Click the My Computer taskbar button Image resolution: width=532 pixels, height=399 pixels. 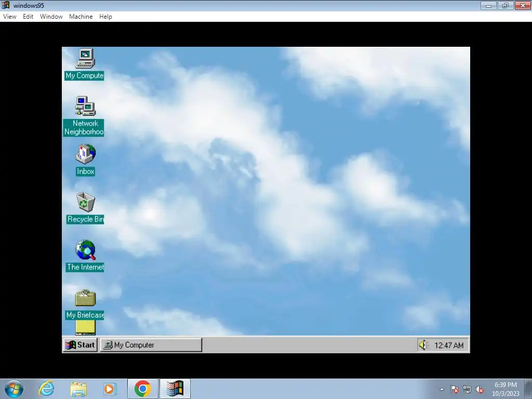151,345
